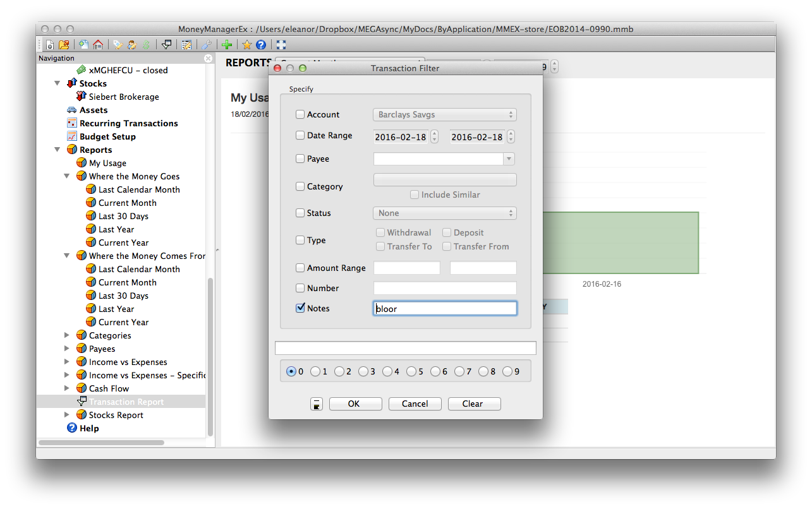Click the save settings icon beside OK
The image size is (812, 509).
tap(317, 404)
